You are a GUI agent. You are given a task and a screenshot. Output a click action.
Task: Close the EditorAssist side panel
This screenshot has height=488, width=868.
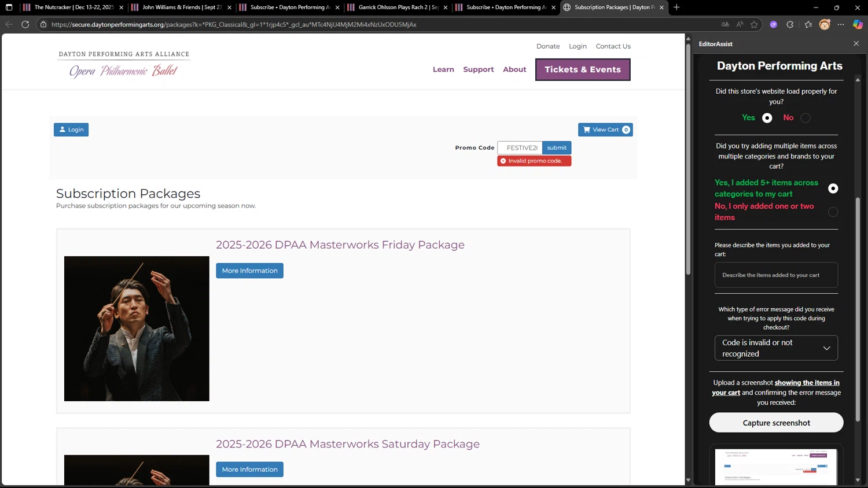pyautogui.click(x=856, y=43)
